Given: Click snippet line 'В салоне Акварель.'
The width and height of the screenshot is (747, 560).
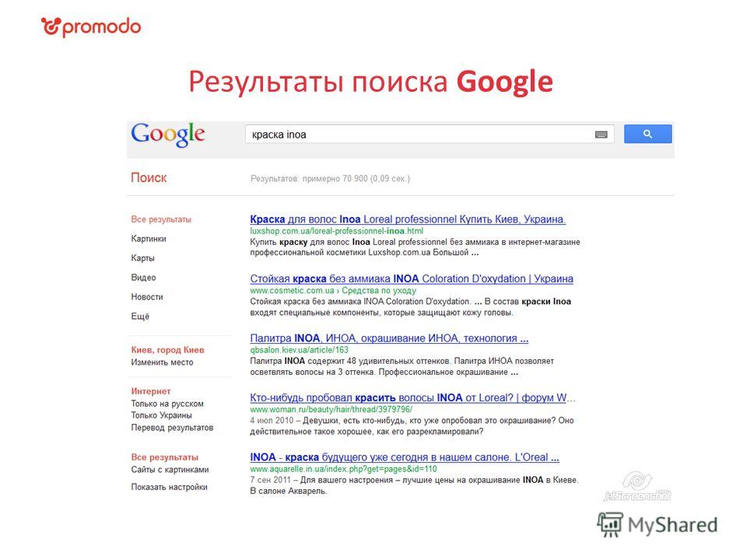Looking at the screenshot, I should 288,492.
